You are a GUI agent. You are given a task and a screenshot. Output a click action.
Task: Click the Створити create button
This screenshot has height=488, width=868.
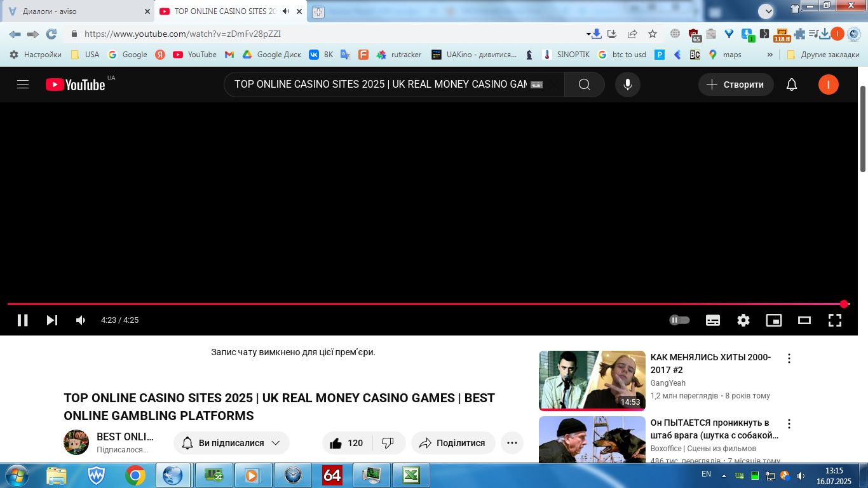[x=736, y=85]
